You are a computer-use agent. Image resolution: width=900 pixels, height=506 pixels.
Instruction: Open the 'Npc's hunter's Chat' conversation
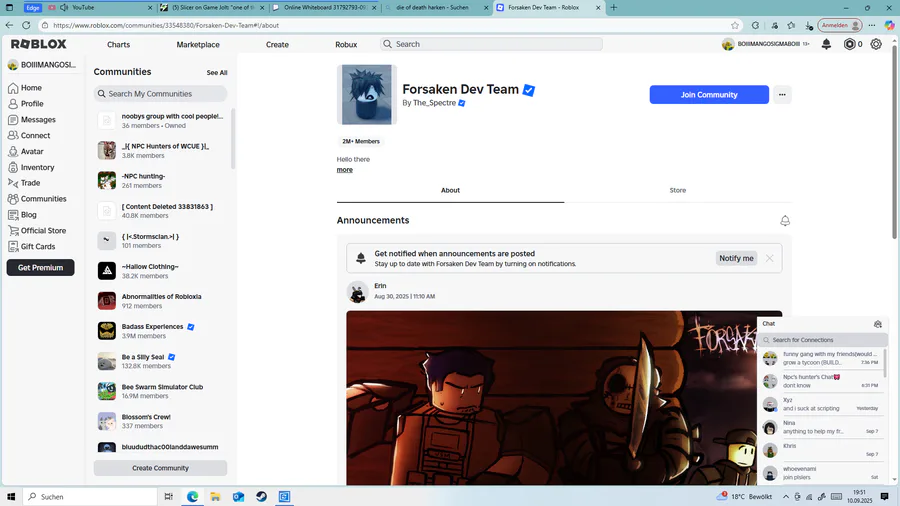pos(821,381)
